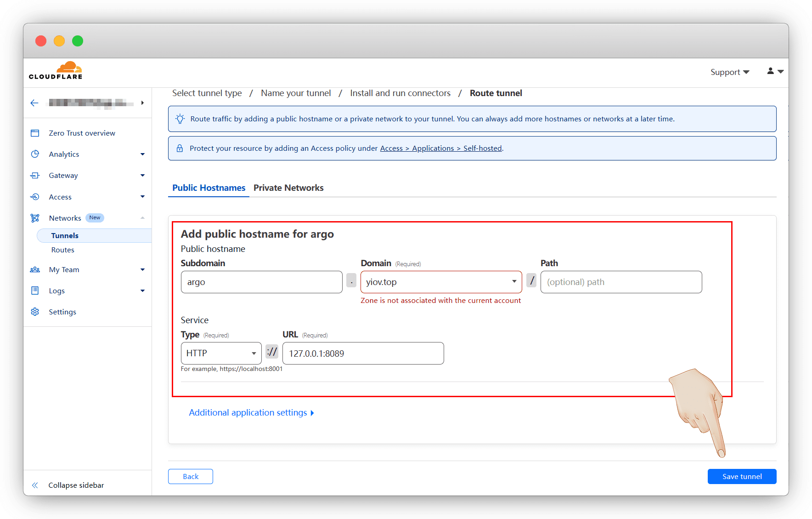812x519 pixels.
Task: Switch to the Private Networks tab
Action: click(x=288, y=188)
